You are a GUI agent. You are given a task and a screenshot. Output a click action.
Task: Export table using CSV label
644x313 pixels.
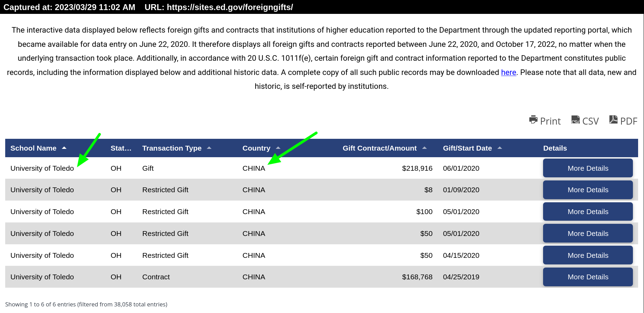coord(591,121)
